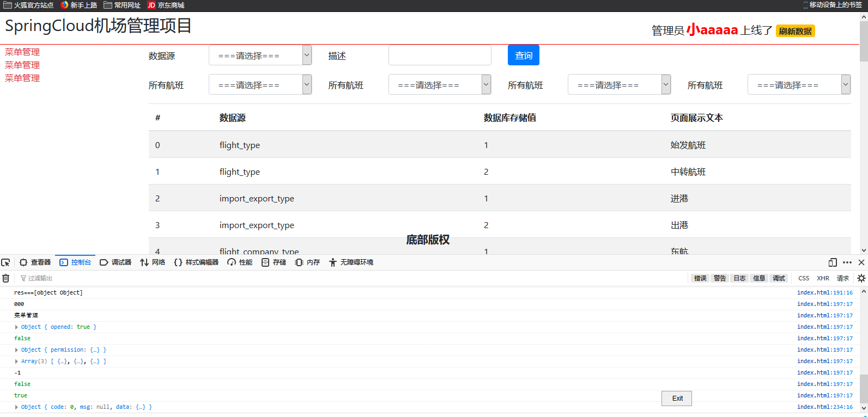
Task: Open 京东商城 JD bookmark
Action: pyautogui.click(x=166, y=5)
